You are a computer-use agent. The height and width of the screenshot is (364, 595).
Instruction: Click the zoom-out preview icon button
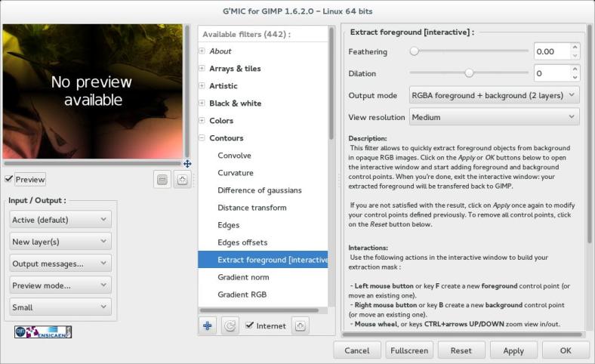tap(162, 180)
